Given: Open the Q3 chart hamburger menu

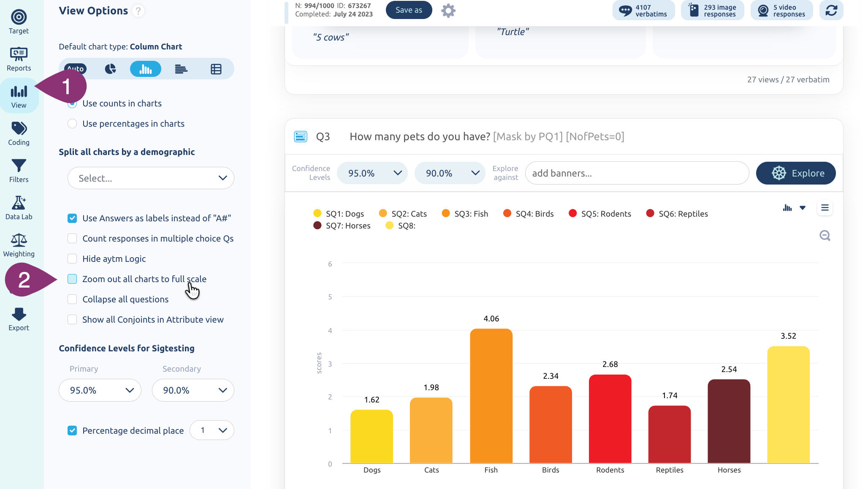Looking at the screenshot, I should pyautogui.click(x=825, y=208).
